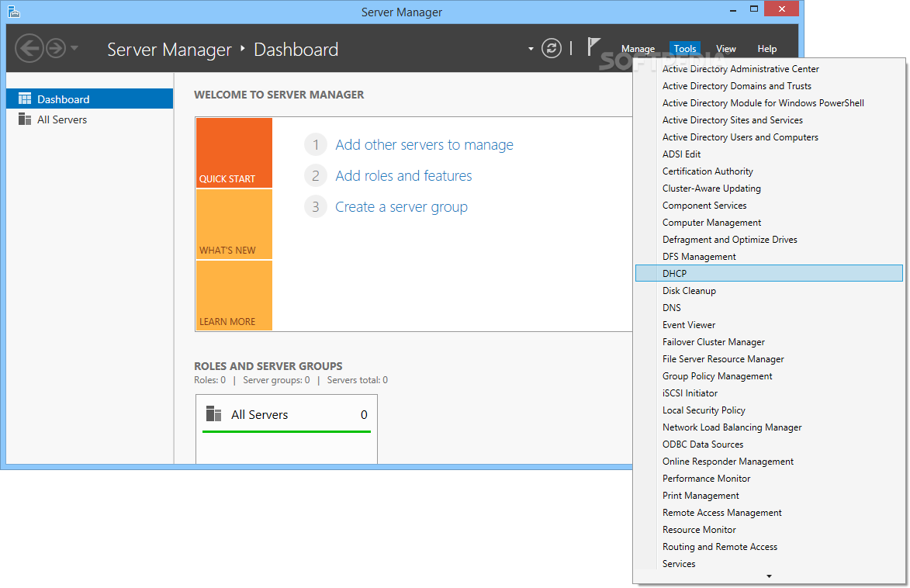Image resolution: width=910 pixels, height=588 pixels.
Task: Click the All Servers icon in sidebar
Action: point(24,119)
